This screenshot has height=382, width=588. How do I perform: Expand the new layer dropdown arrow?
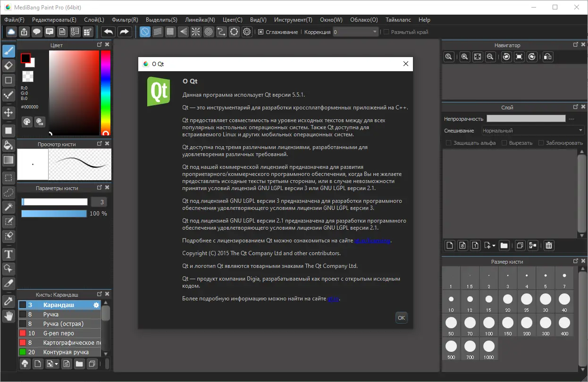click(494, 246)
